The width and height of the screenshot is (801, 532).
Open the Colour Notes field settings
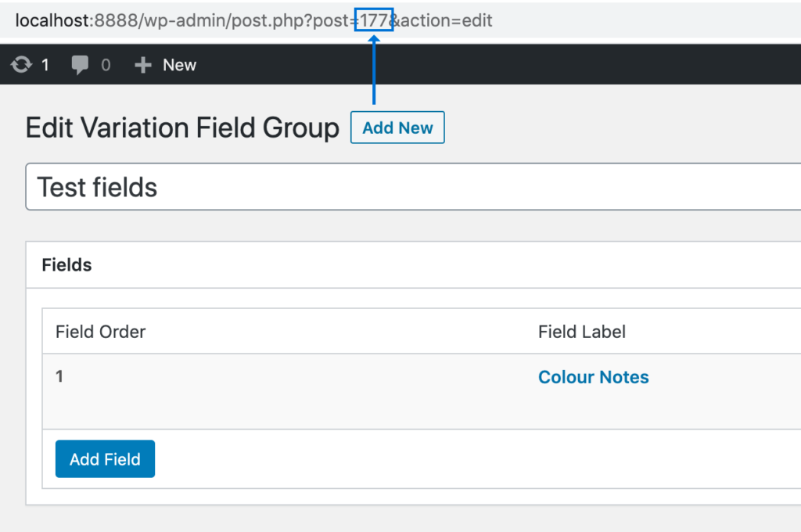[x=593, y=376]
